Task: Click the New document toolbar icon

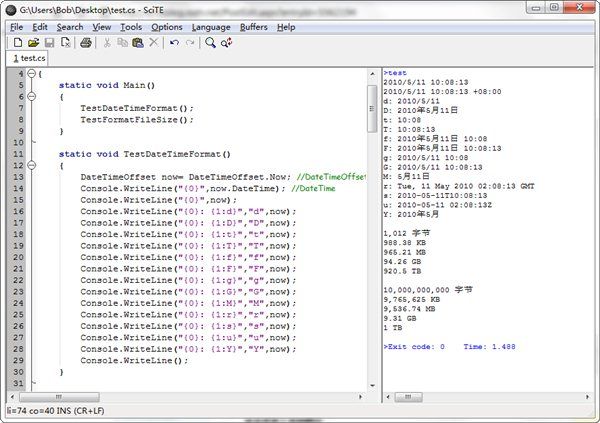Action: pos(18,42)
